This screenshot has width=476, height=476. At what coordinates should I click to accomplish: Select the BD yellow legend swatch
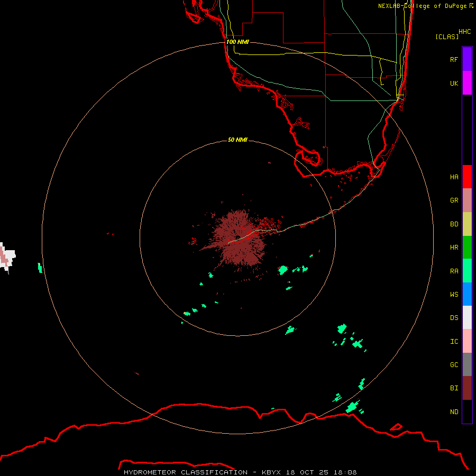(467, 224)
